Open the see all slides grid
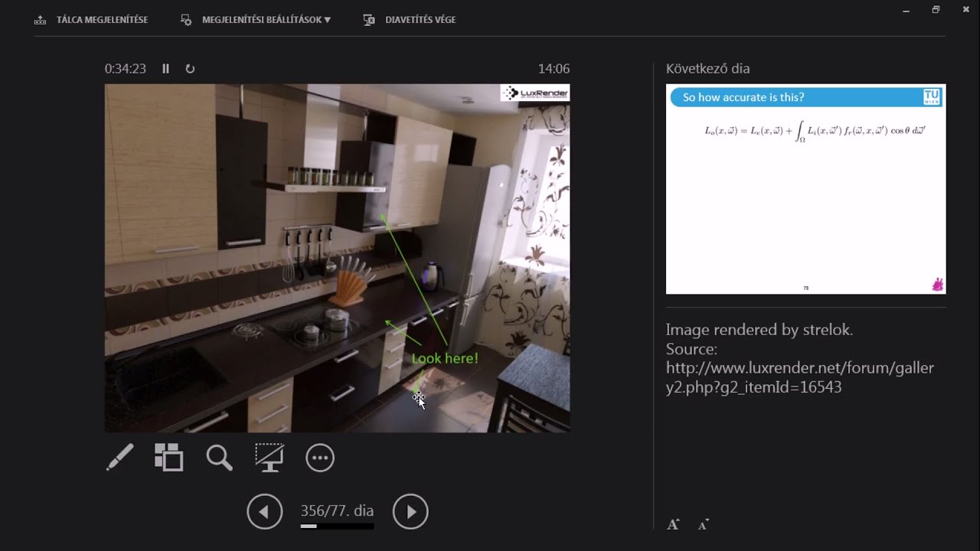Viewport: 980px width, 551px height. [169, 458]
